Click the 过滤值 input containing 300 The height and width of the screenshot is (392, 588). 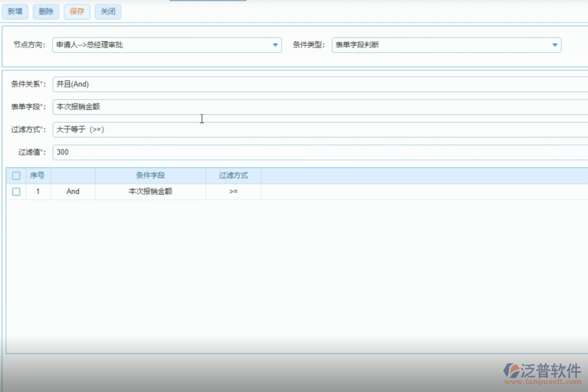(x=196, y=152)
